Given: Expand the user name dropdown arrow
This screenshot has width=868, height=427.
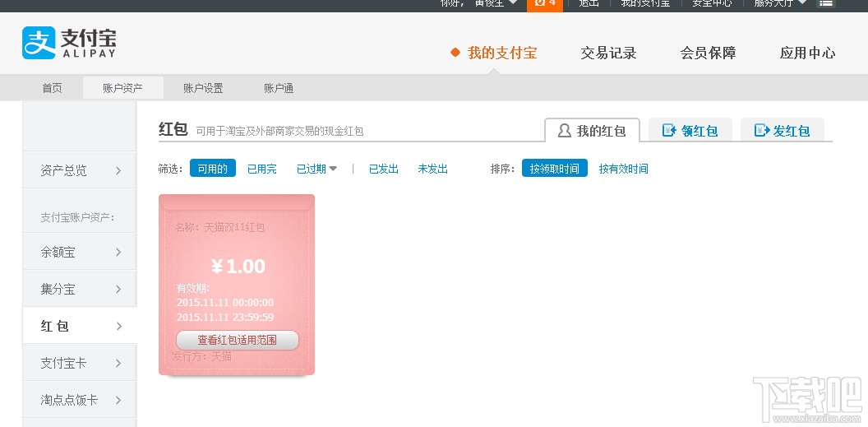Looking at the screenshot, I should click(x=513, y=2).
